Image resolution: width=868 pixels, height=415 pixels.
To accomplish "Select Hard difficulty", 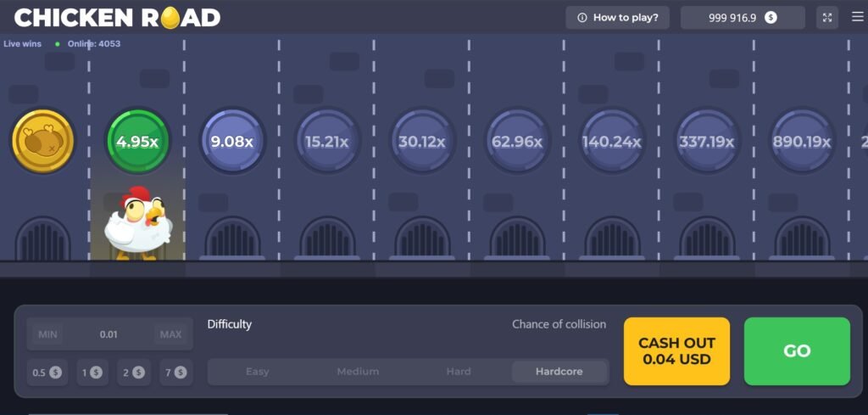I will (459, 372).
